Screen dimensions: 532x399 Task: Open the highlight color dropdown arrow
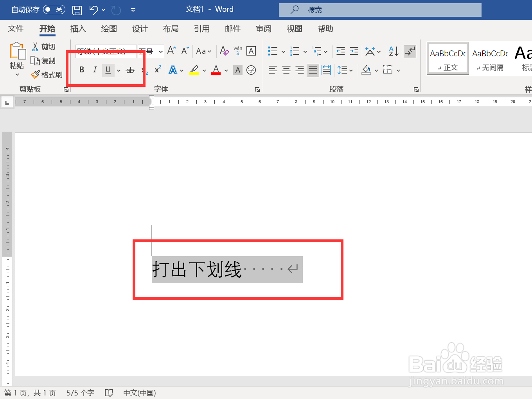pyautogui.click(x=204, y=71)
